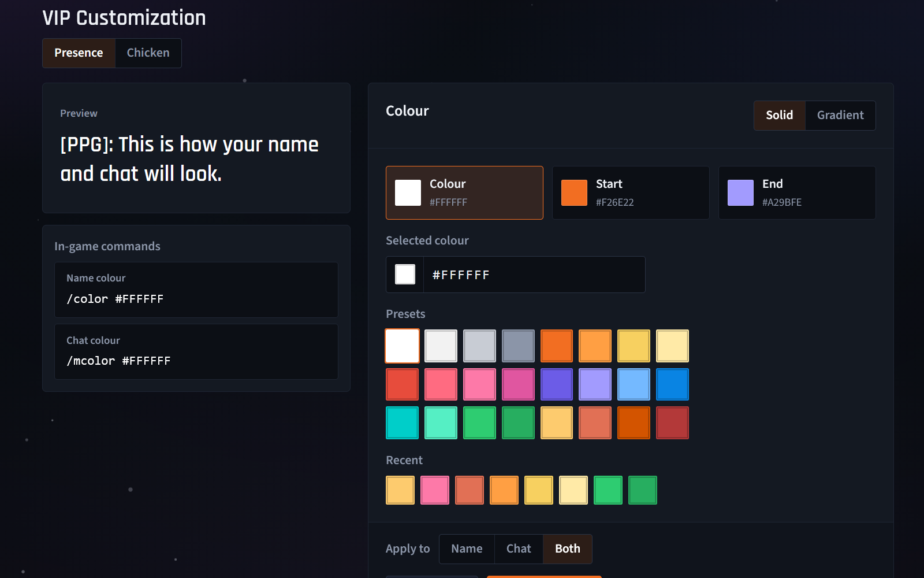Pick the lavender preset swatch
Viewport: 924px width, 578px height.
[595, 384]
